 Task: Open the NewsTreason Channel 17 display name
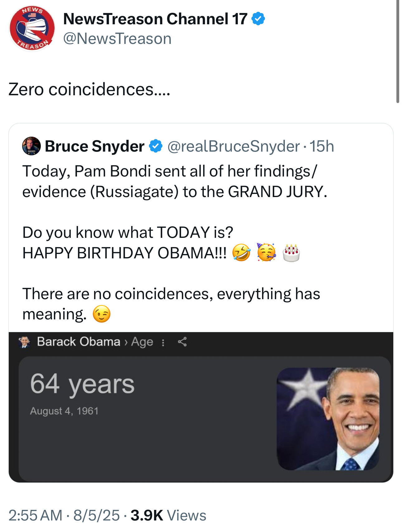[155, 19]
